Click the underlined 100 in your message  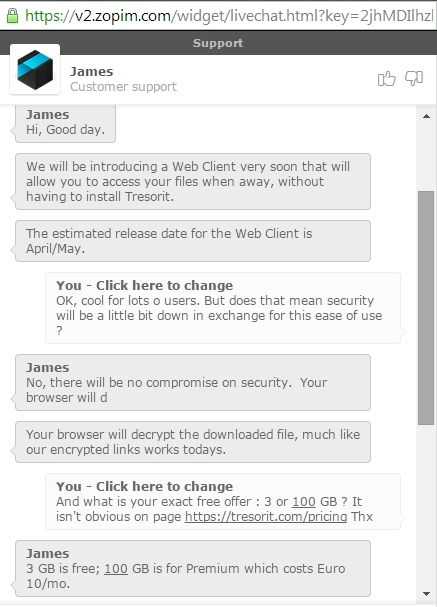coord(304,501)
